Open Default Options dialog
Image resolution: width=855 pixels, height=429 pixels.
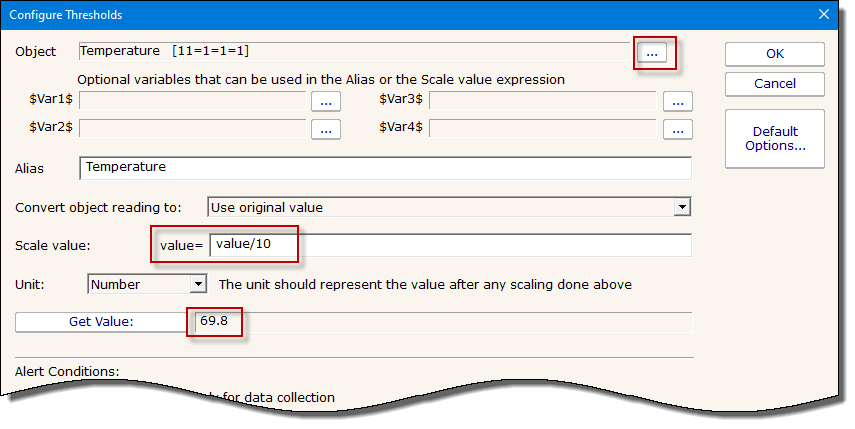(775, 139)
